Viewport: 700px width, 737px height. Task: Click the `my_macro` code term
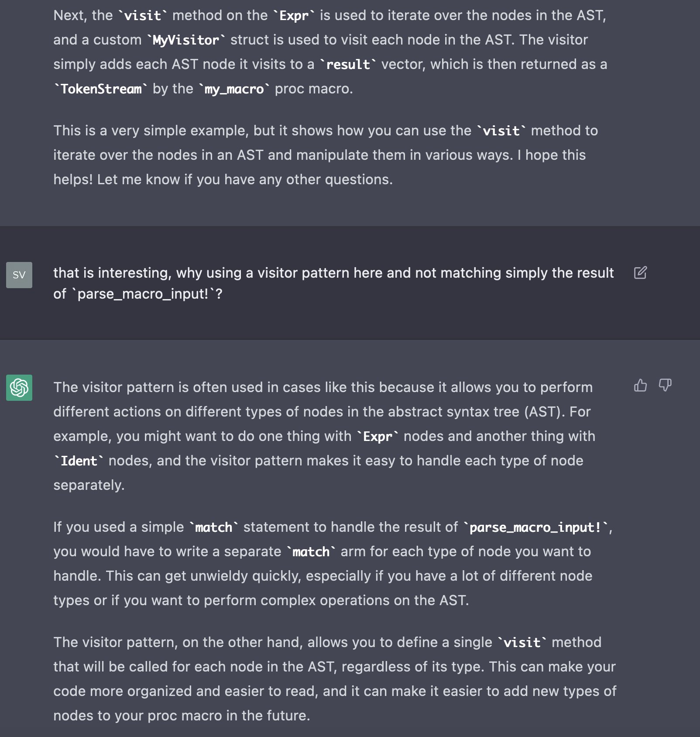click(234, 89)
